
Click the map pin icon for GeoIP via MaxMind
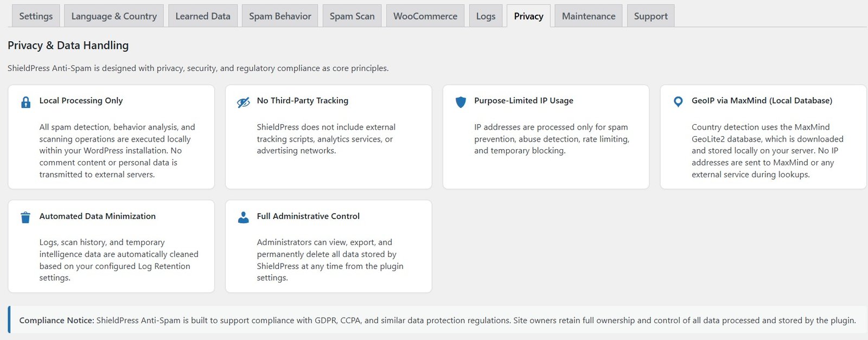pyautogui.click(x=678, y=102)
